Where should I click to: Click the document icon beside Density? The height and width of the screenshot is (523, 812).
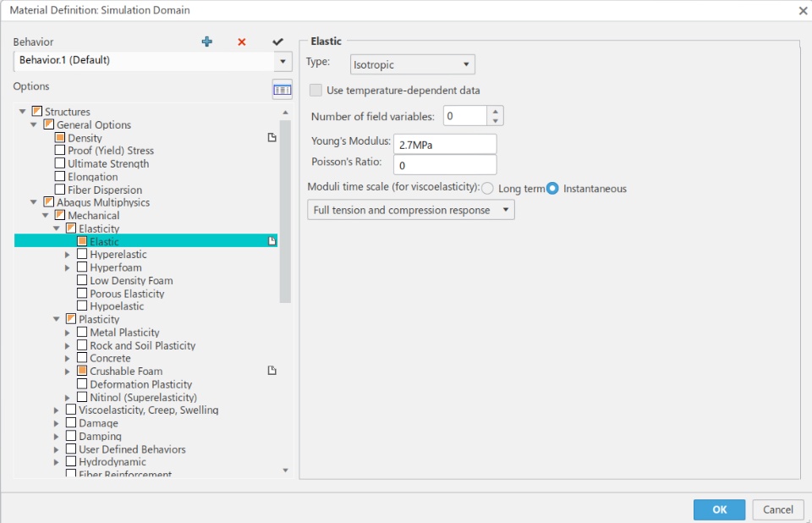coord(272,137)
